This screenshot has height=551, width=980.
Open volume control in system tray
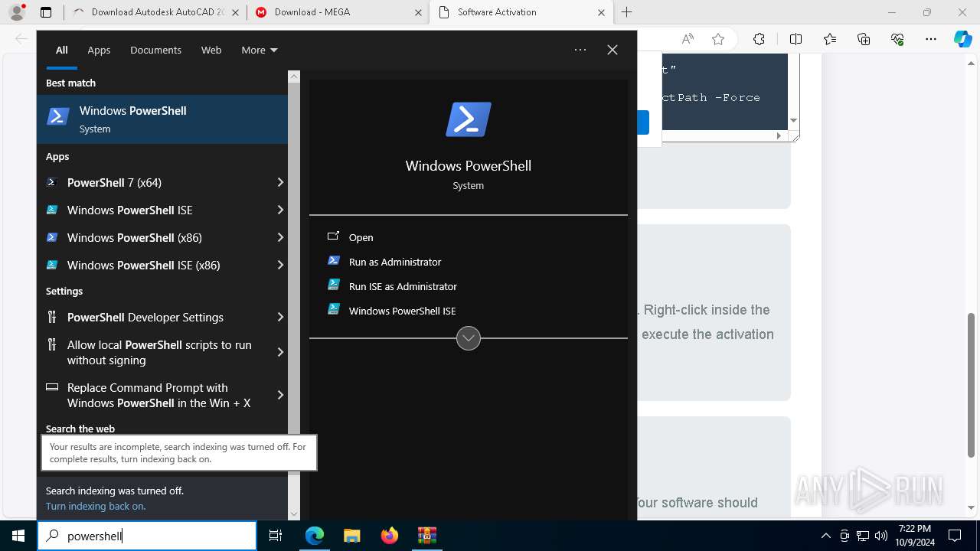pos(881,536)
